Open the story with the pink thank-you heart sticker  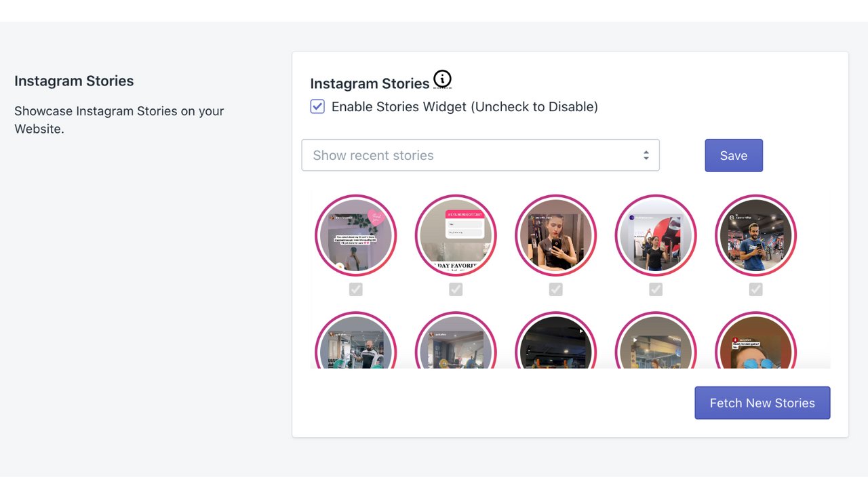[355, 235]
